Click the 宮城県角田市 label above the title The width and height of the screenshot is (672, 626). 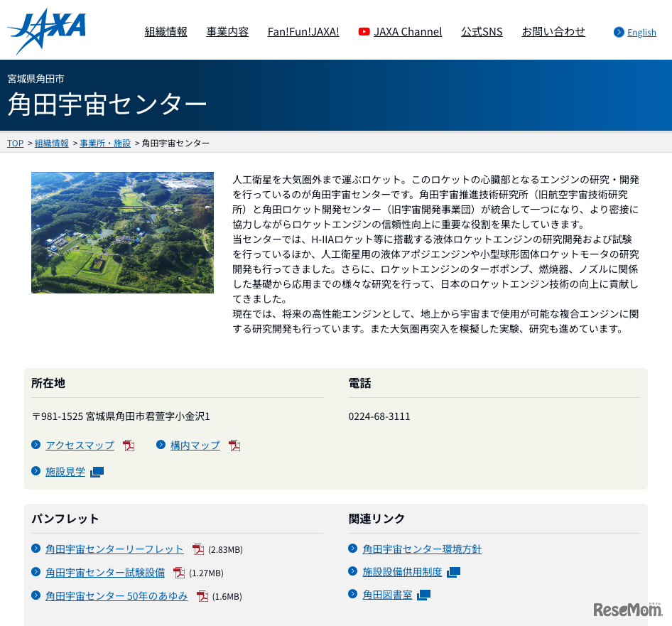[36, 79]
